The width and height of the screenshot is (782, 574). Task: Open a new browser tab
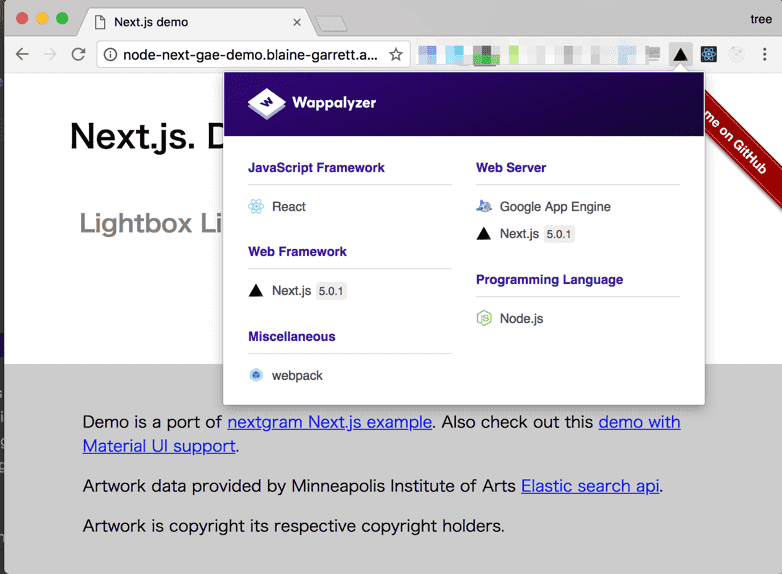pyautogui.click(x=331, y=23)
